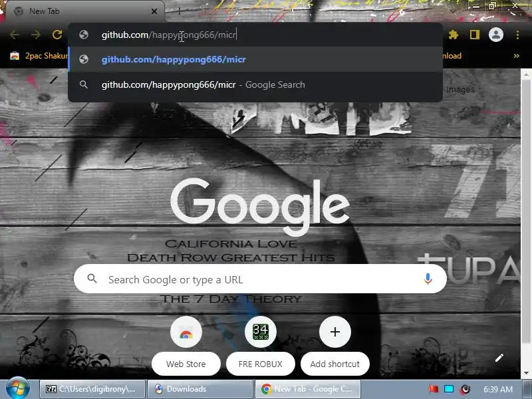Screen dimensions: 532x399
Task: Click the Web Store label
Action: (186, 364)
